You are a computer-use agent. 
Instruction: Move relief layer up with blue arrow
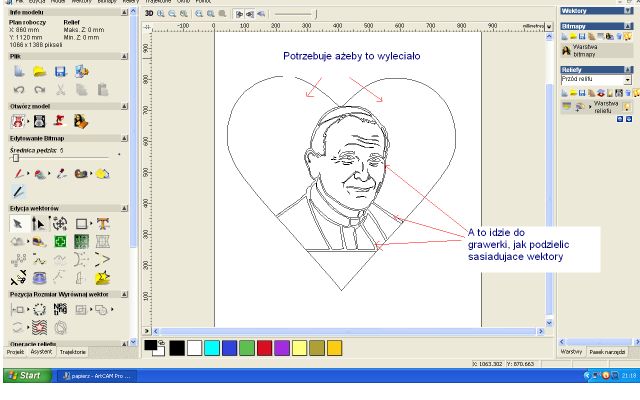tap(620, 119)
